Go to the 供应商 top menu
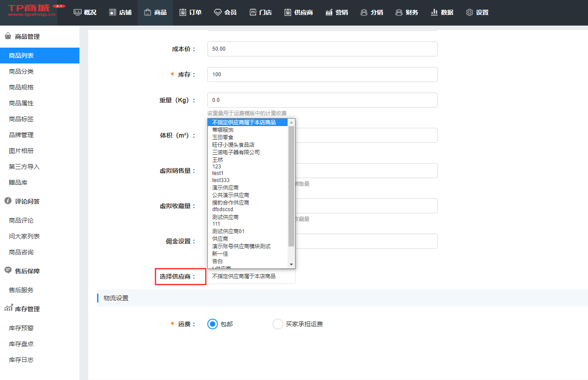588x380 pixels. [299, 12]
